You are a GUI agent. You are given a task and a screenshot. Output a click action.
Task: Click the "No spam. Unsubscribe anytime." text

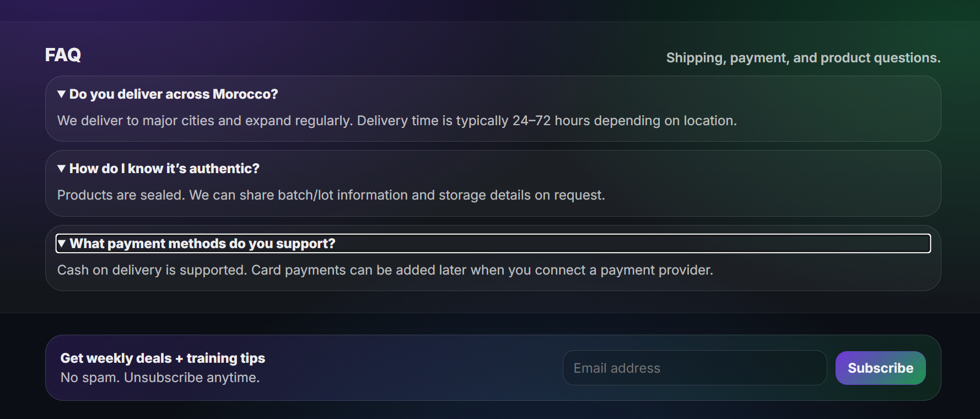160,378
